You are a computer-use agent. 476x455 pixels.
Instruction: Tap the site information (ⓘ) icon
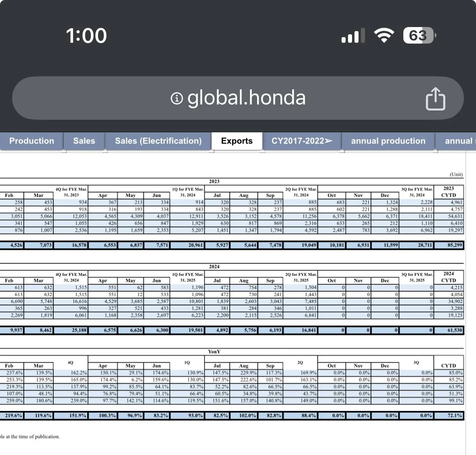(x=176, y=98)
